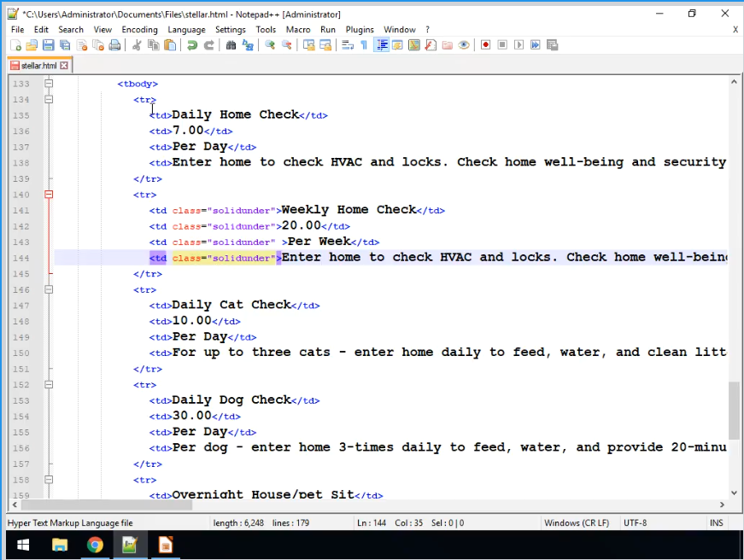Click the vertical scrollbar thumb
This screenshot has width=744, height=560.
click(x=734, y=410)
